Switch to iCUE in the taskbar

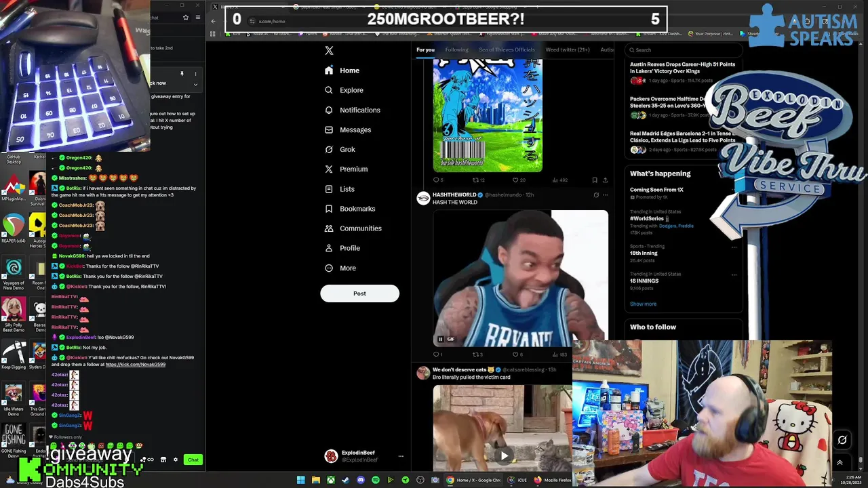(517, 480)
